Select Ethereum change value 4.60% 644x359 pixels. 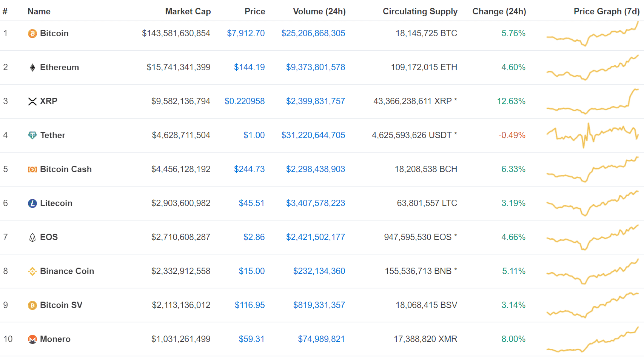coord(513,67)
